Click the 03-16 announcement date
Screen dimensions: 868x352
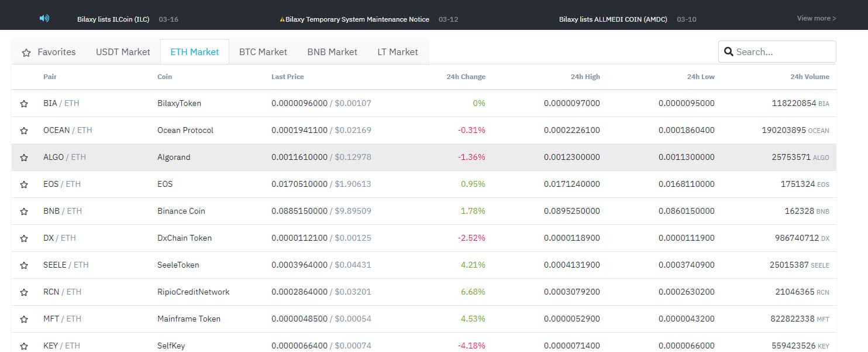tap(168, 19)
